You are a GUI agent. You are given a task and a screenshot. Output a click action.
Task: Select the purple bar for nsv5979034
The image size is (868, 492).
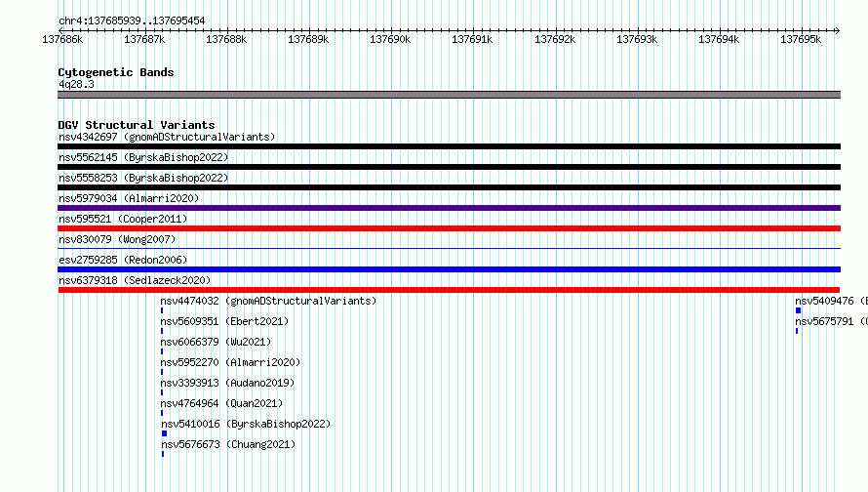(449, 208)
